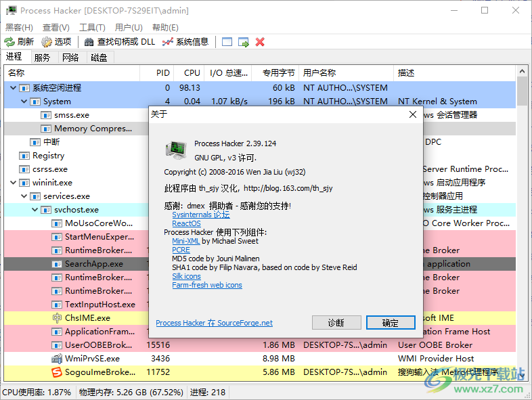Click the vertical scrollbar thumb in process list
532x400 pixels.
click(522, 91)
